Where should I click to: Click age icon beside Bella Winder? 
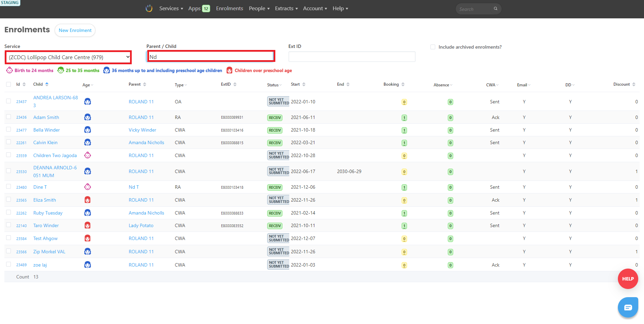click(x=88, y=130)
